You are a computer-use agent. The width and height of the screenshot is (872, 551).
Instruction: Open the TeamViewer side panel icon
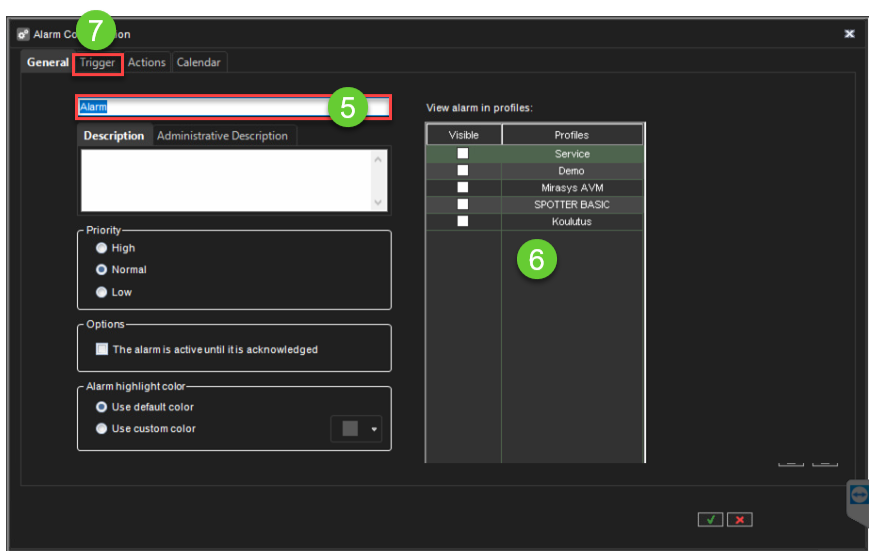point(859,496)
